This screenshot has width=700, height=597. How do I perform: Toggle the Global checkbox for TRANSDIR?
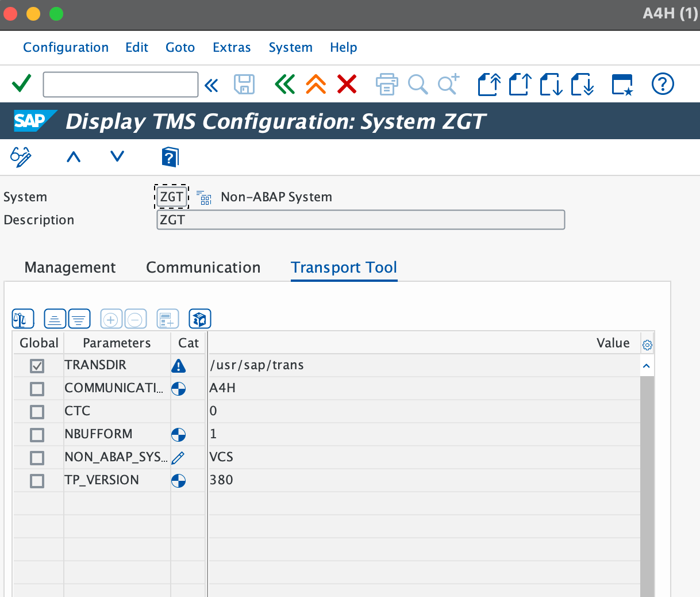37,366
